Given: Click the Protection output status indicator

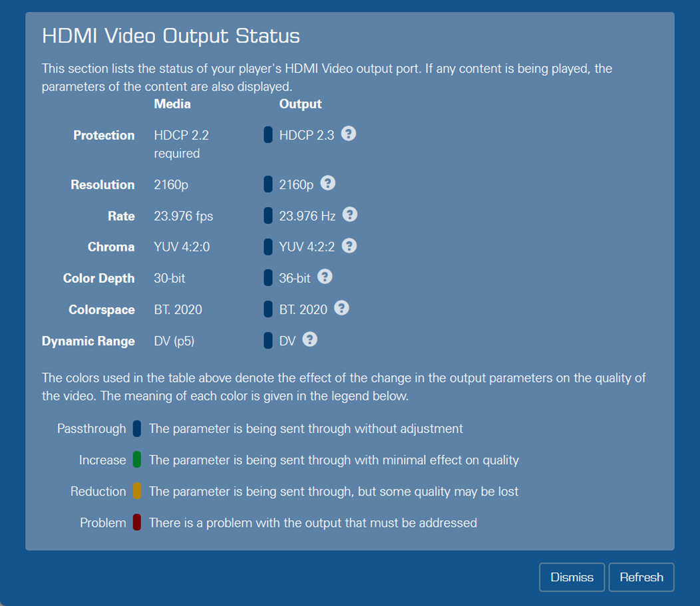Looking at the screenshot, I should [268, 135].
